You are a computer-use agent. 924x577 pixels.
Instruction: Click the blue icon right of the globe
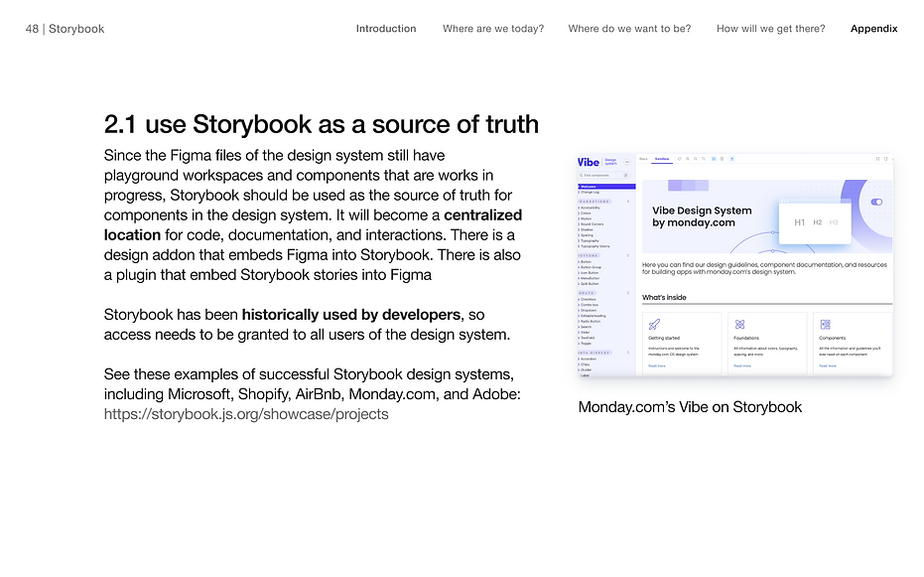click(x=731, y=159)
